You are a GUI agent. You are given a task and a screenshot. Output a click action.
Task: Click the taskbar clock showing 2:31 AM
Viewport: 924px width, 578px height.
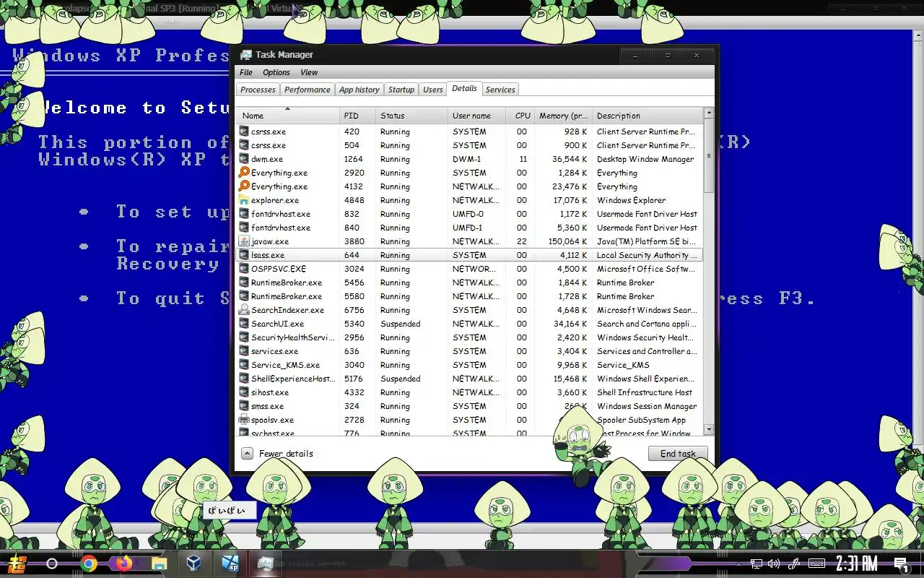(856, 564)
